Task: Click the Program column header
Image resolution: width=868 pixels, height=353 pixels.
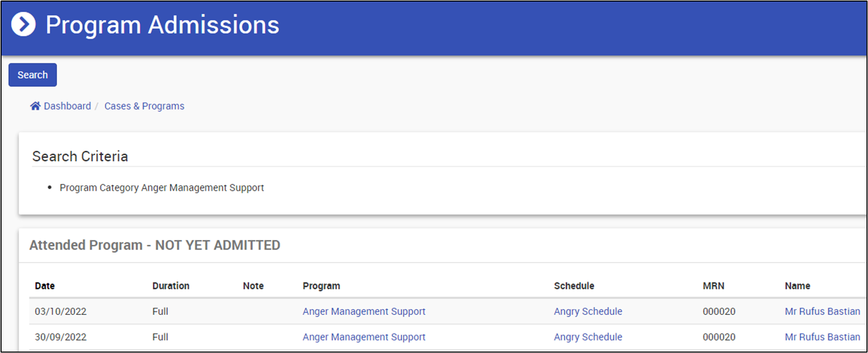Action: click(321, 286)
